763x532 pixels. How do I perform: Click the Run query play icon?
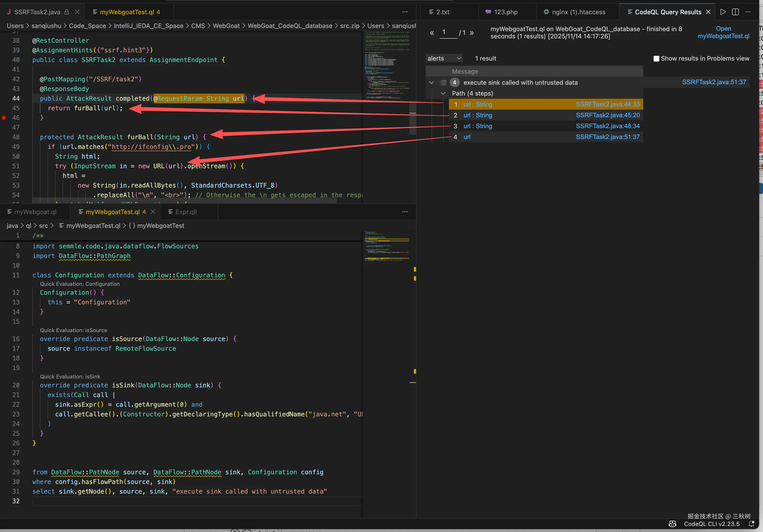coord(723,12)
